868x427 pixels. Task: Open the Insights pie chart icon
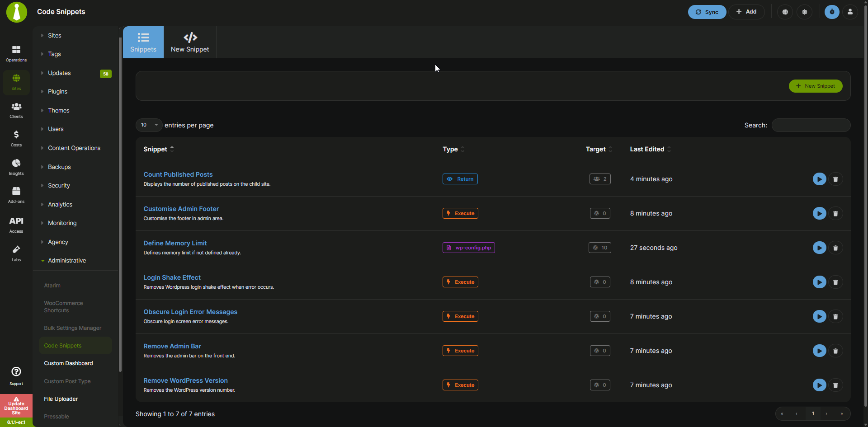16,167
